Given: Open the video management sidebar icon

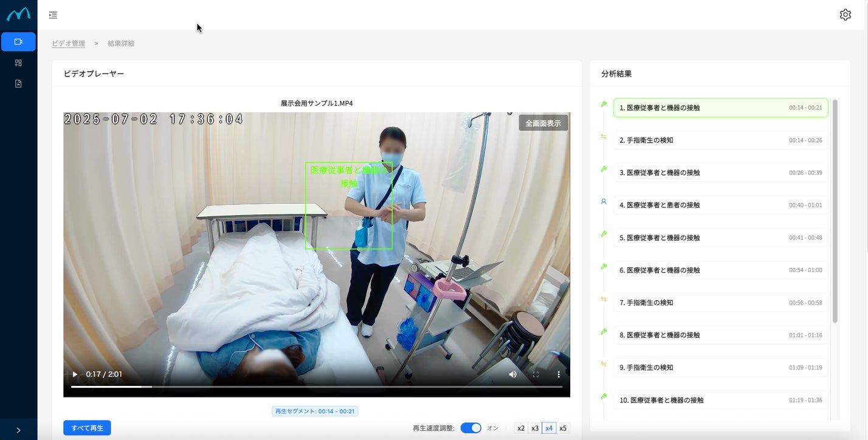Looking at the screenshot, I should click(18, 42).
